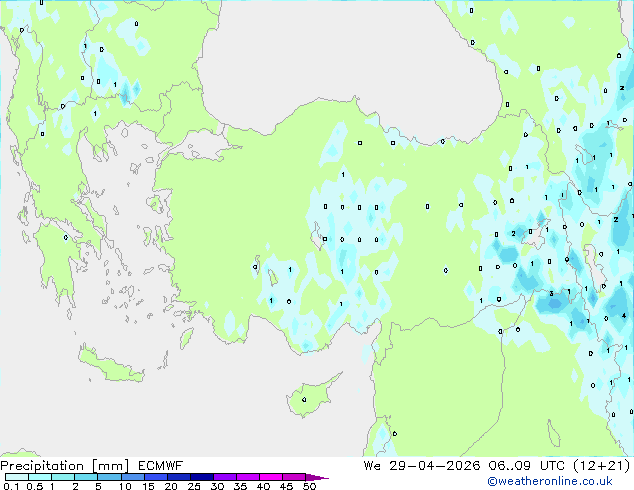Click the 'We 29-04-2026' date text

coord(422,466)
